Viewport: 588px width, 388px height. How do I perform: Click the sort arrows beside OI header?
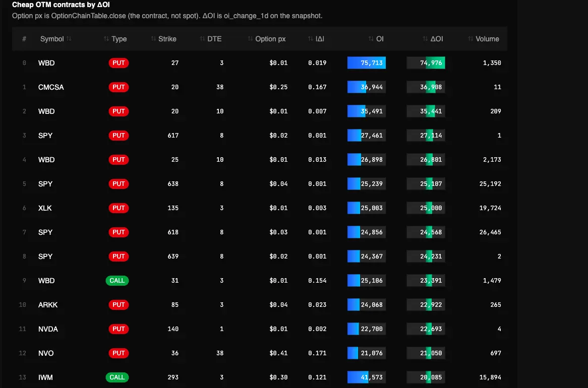pyautogui.click(x=371, y=39)
